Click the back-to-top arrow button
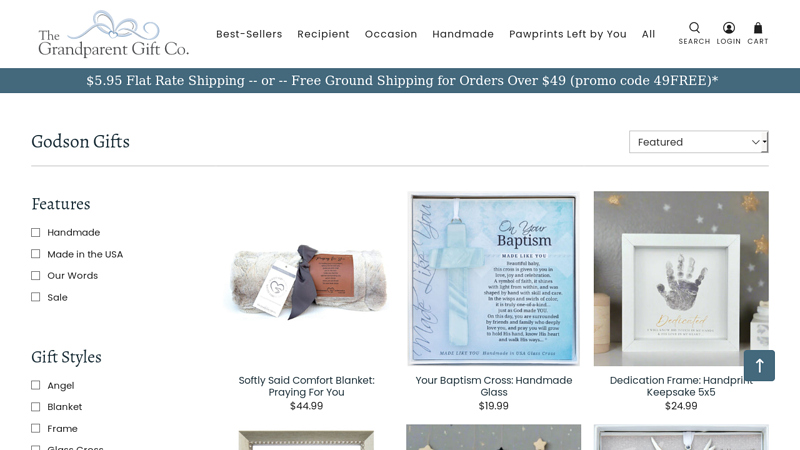 pyautogui.click(x=759, y=365)
